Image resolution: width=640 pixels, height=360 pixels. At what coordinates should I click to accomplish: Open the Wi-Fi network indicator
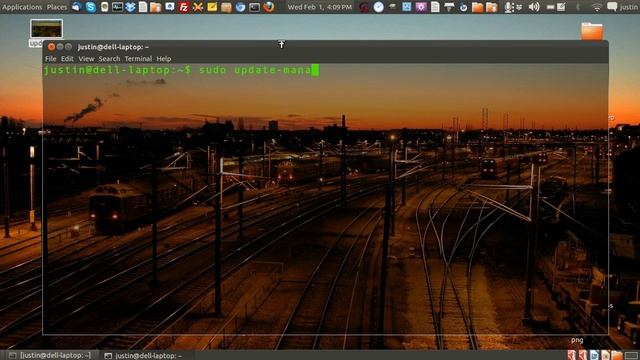click(x=597, y=7)
